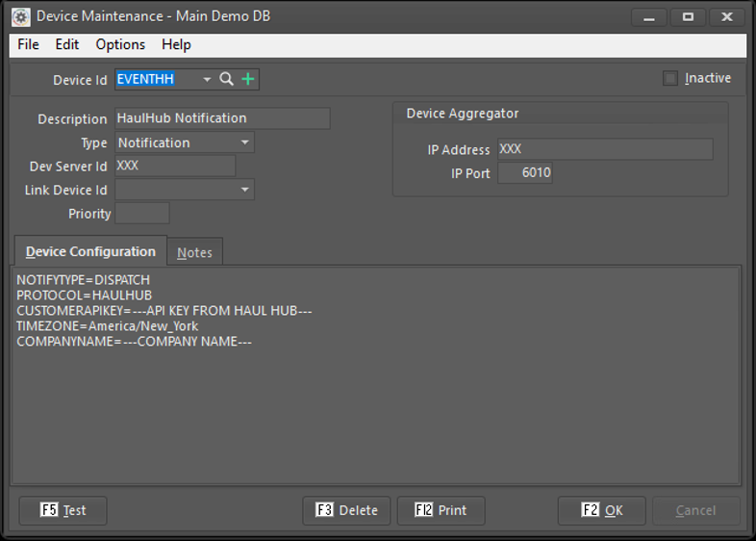Image resolution: width=756 pixels, height=541 pixels.
Task: Click the empty Priority field
Action: coord(142,214)
